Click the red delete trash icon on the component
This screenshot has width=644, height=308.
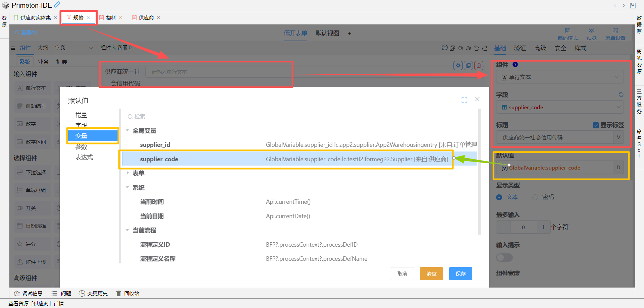coord(479,65)
